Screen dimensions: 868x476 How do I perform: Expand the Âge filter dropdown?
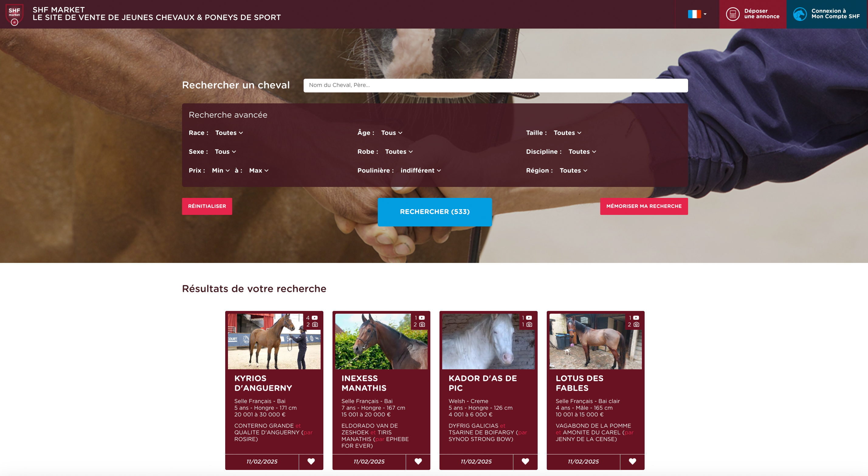[x=391, y=133]
